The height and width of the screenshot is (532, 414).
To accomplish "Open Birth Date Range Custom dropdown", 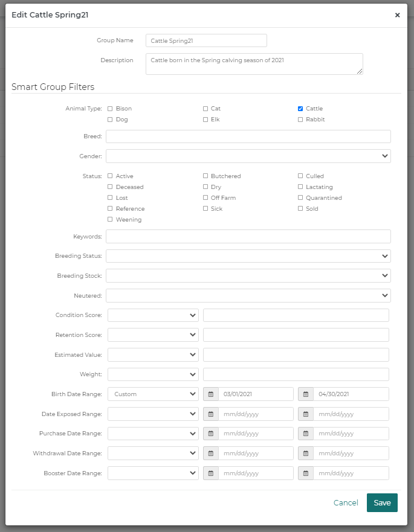I will click(x=153, y=394).
